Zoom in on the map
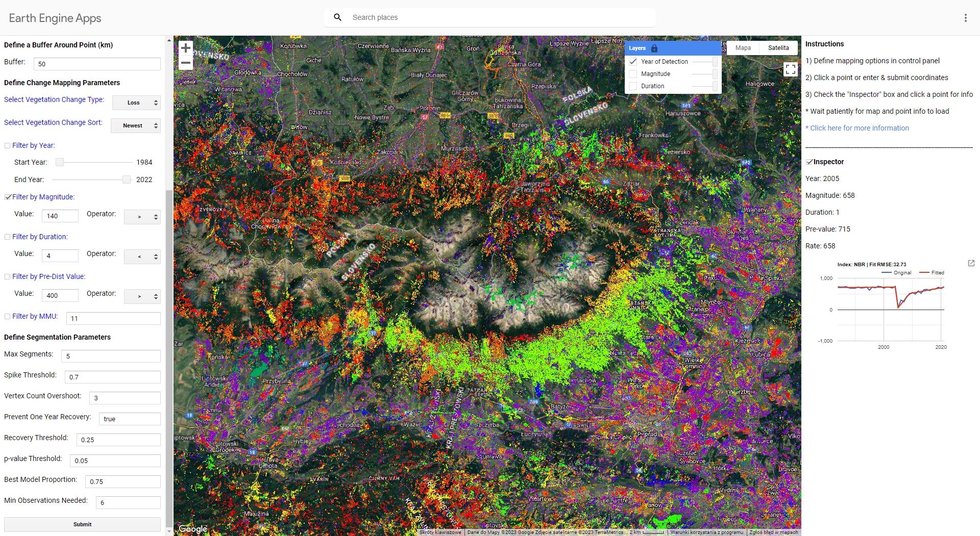980x536 pixels. point(186,48)
